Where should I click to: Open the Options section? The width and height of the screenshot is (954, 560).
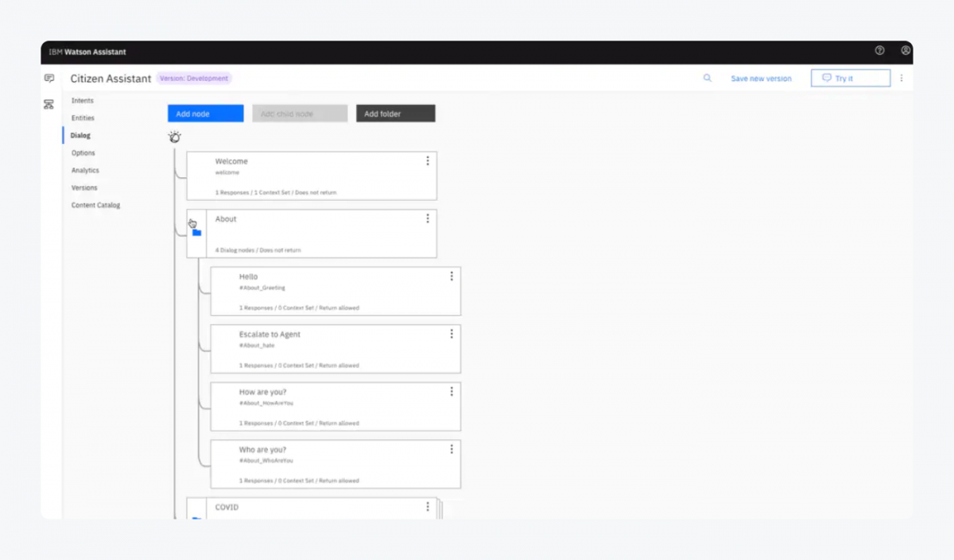(83, 153)
